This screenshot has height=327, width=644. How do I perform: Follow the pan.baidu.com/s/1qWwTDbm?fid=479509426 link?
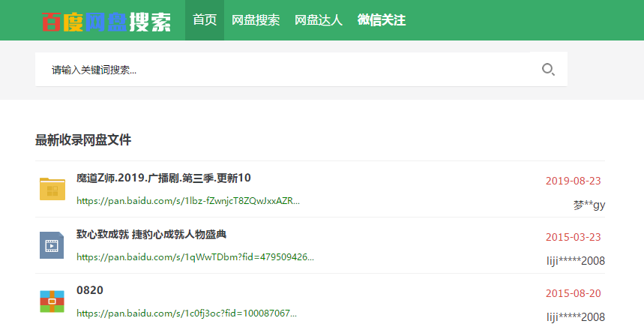(x=195, y=257)
